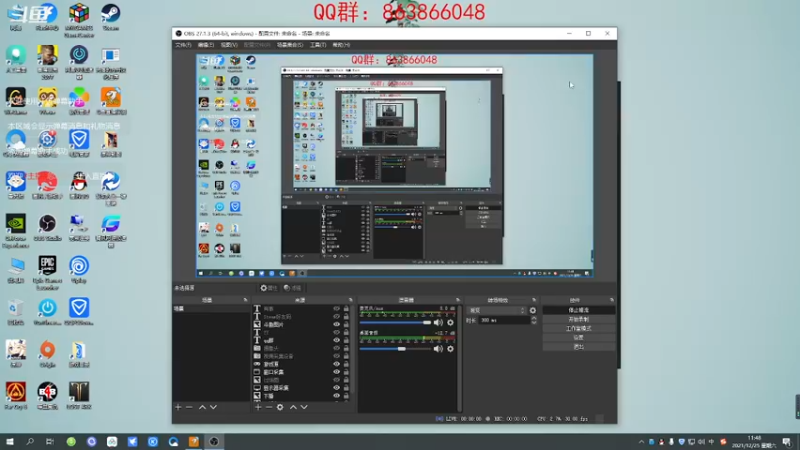The image size is (800, 450).
Task: Open Recycle Bin on desktop
Action: tap(16, 311)
